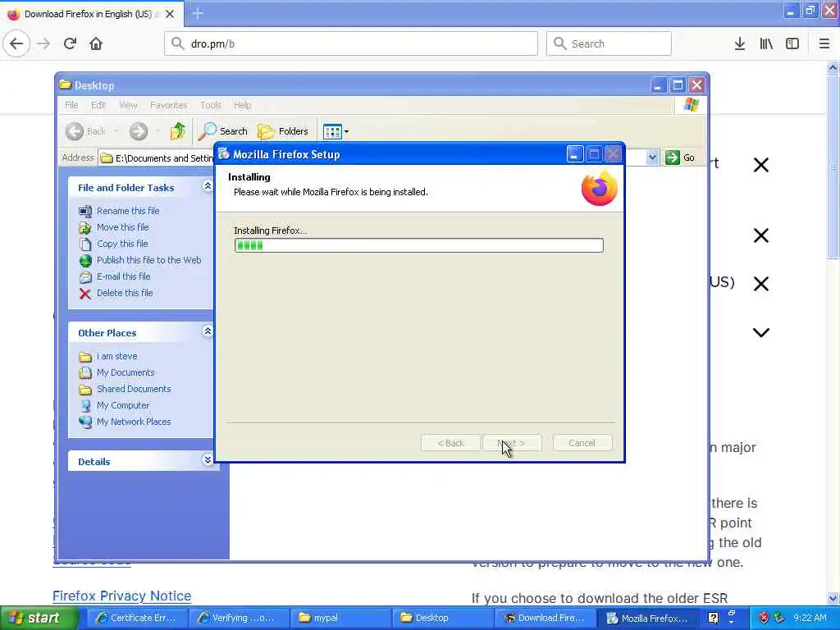This screenshot has width=840, height=630.
Task: Open Firefox library icon
Action: [766, 43]
